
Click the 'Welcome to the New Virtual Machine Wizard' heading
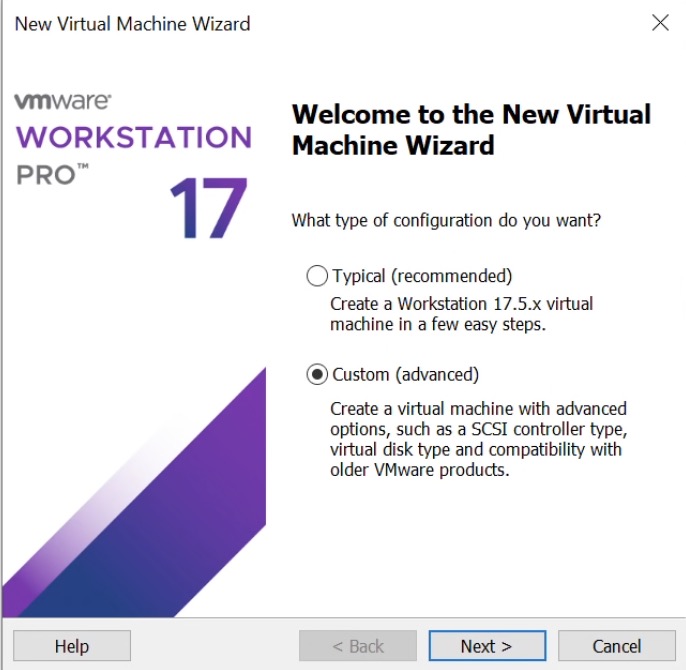click(x=471, y=129)
